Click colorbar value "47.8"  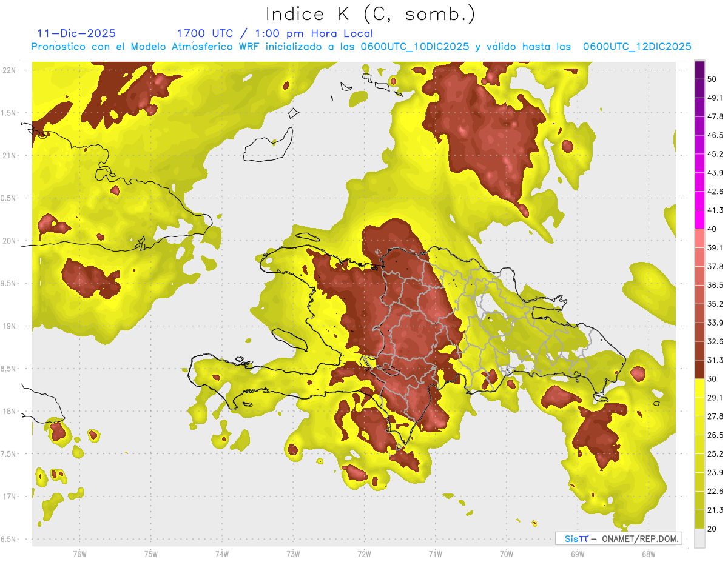pos(716,117)
